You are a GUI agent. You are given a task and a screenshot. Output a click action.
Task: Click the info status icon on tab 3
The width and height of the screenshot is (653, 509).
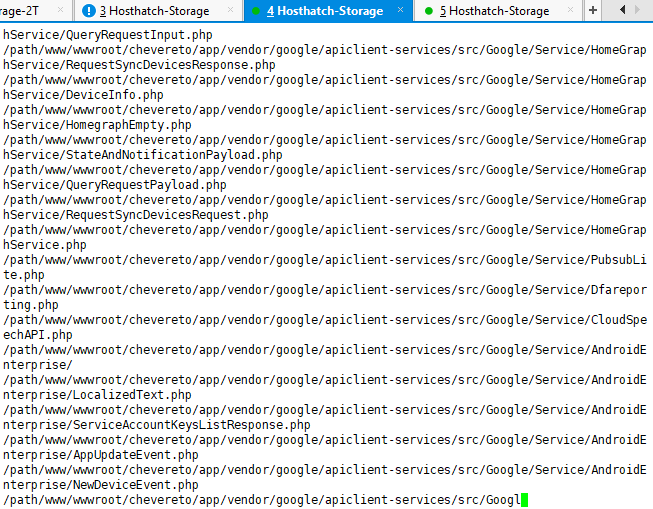coord(89,11)
